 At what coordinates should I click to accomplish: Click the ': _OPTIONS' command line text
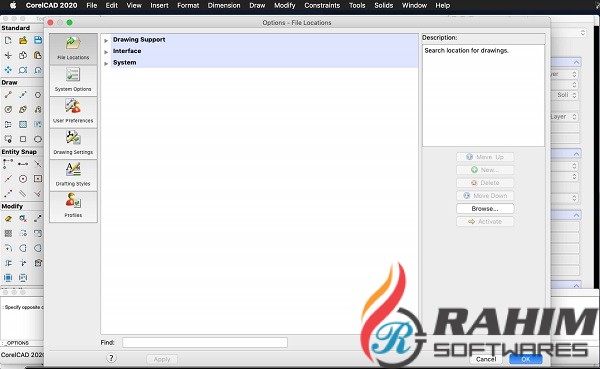pyautogui.click(x=15, y=343)
